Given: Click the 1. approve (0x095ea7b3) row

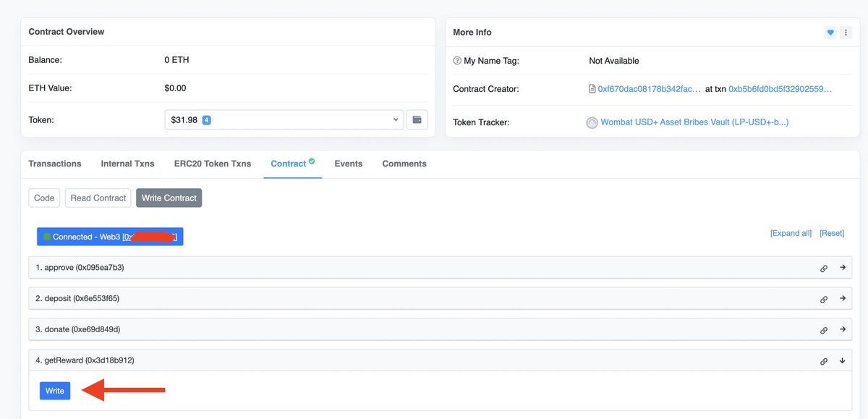Looking at the screenshot, I should click(441, 268).
